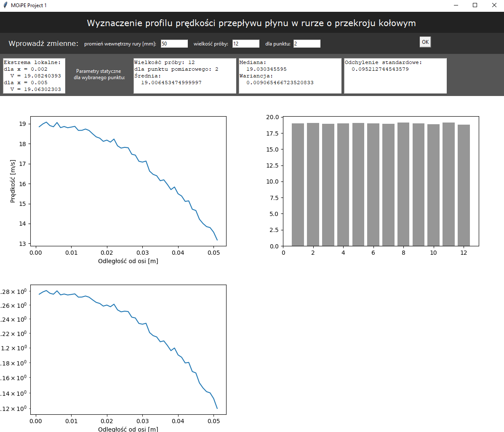Minimize the MOiPE Project 1 window

click(x=456, y=5)
